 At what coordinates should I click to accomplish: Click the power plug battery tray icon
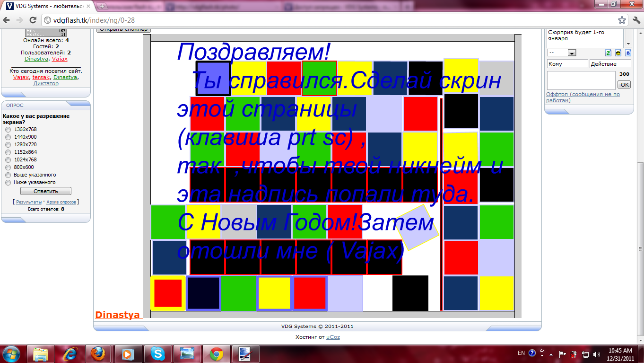[x=574, y=354]
